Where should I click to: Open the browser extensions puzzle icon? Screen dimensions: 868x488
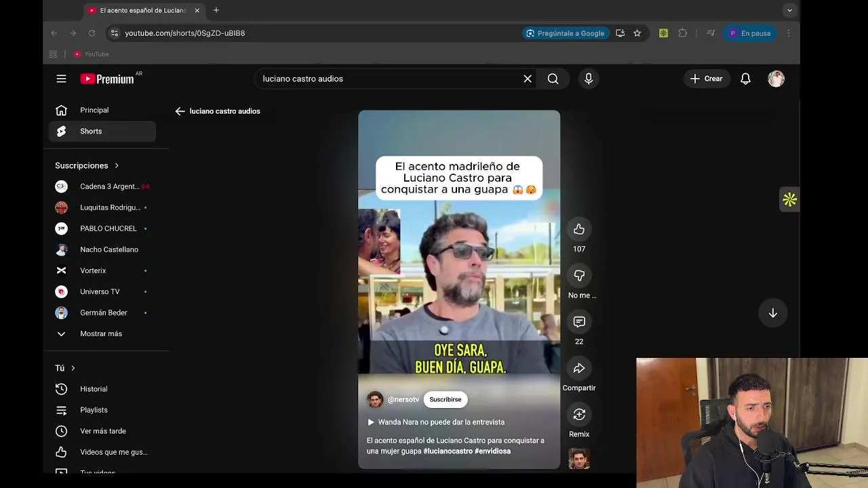tap(683, 33)
